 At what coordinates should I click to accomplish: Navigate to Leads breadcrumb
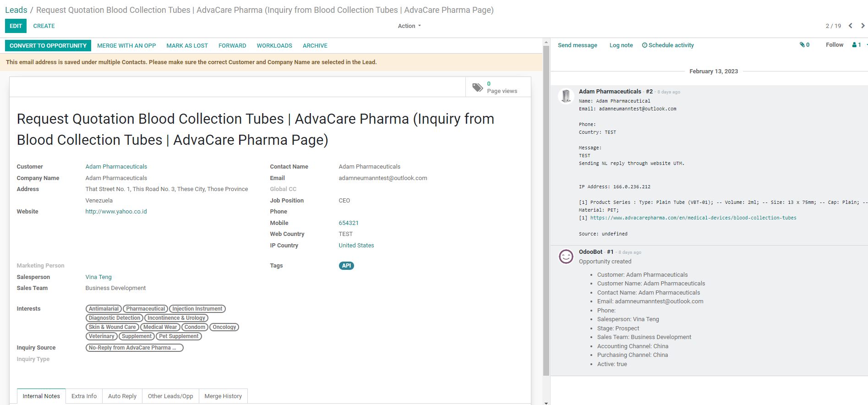[16, 10]
